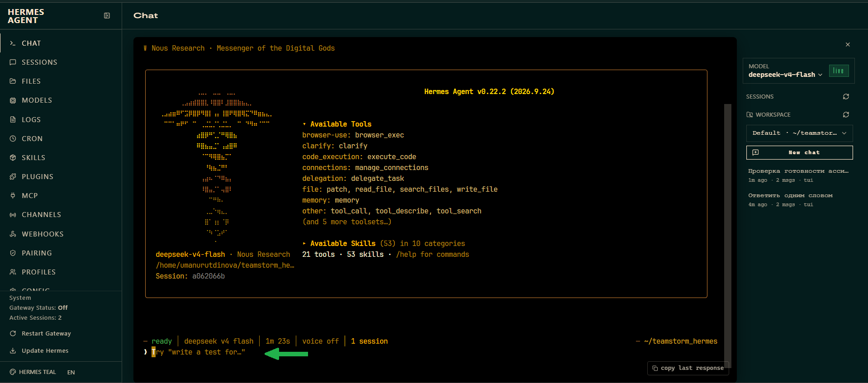This screenshot has width=868, height=383.
Task: Click '1 session' in status bar
Action: (369, 341)
